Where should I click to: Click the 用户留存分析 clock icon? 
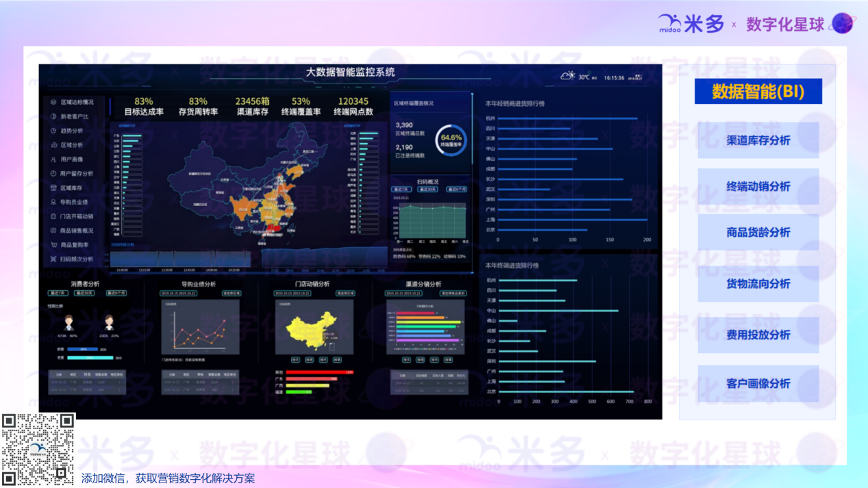pyautogui.click(x=53, y=174)
